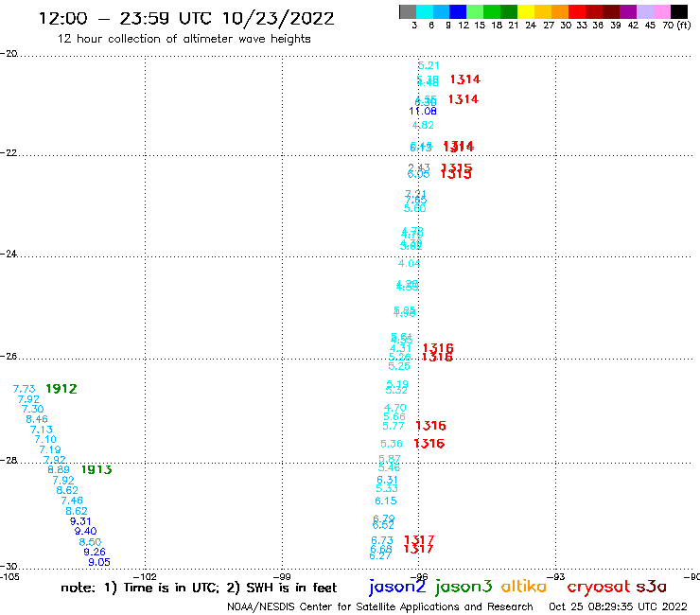Click the 6.27 wave height value
This screenshot has height=615, width=700.
(x=380, y=556)
